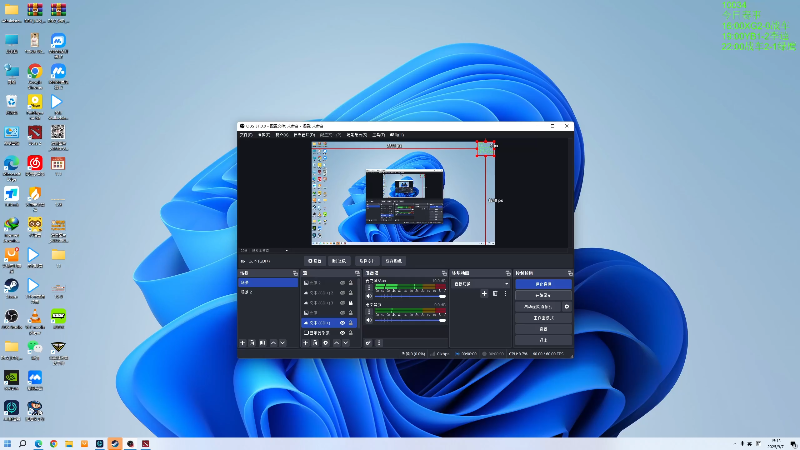
Task: Click the bottom Exit button in Controls
Action: (543, 340)
